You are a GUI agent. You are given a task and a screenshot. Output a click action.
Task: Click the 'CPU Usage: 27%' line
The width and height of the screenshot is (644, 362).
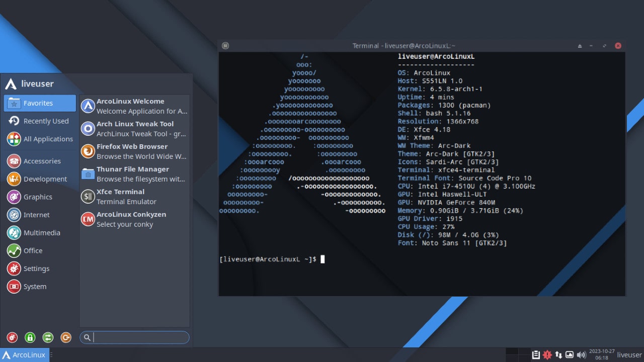click(426, 227)
